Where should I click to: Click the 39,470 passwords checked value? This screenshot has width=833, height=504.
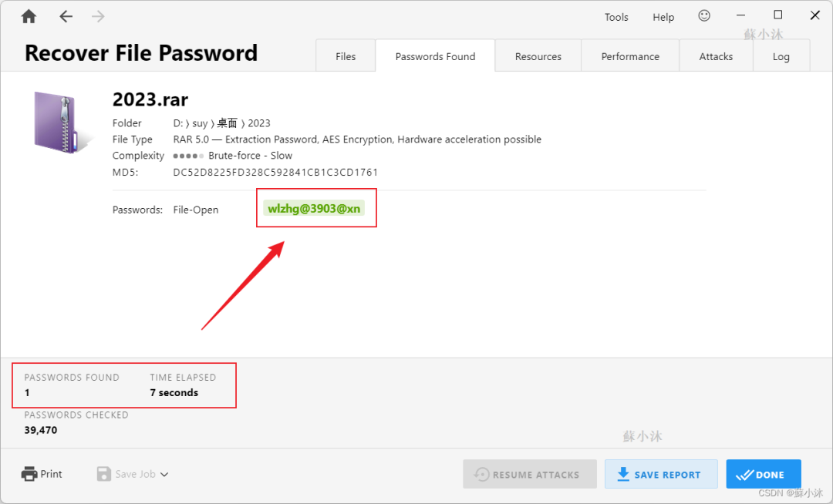coord(41,430)
